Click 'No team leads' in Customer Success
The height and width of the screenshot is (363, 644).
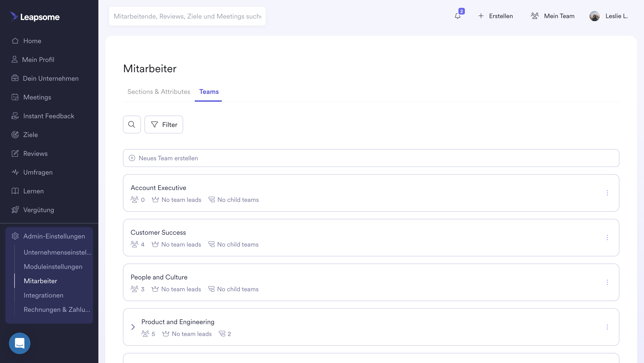pyautogui.click(x=181, y=244)
